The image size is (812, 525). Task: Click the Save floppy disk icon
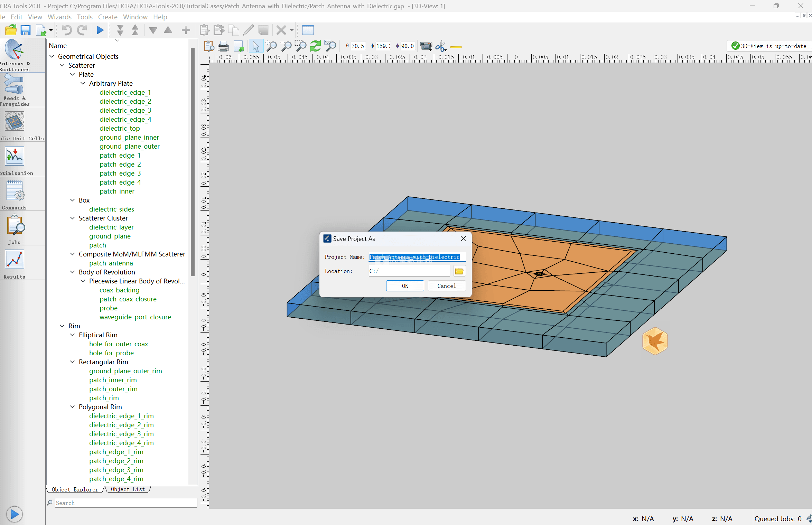point(26,30)
